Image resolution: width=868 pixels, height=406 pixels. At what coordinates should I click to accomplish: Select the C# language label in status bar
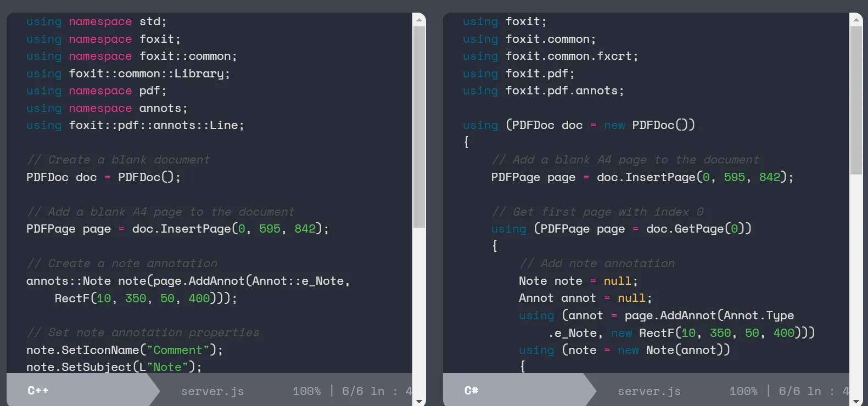(472, 391)
